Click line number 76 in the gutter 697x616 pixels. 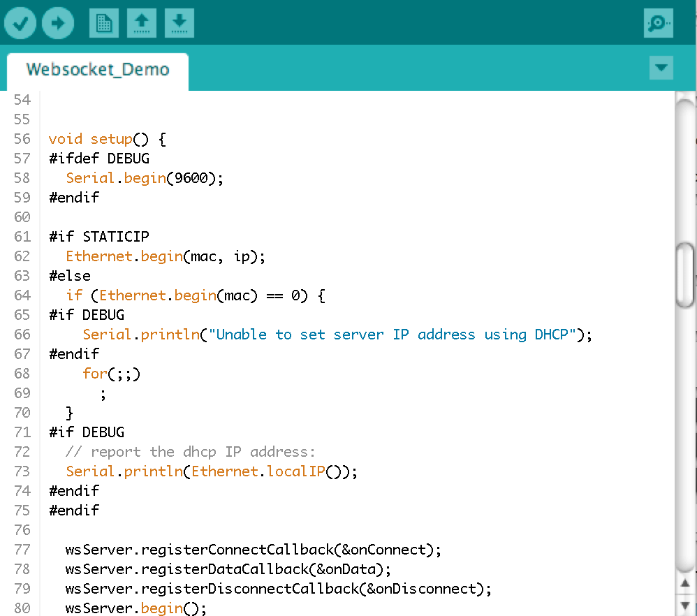tap(22, 530)
